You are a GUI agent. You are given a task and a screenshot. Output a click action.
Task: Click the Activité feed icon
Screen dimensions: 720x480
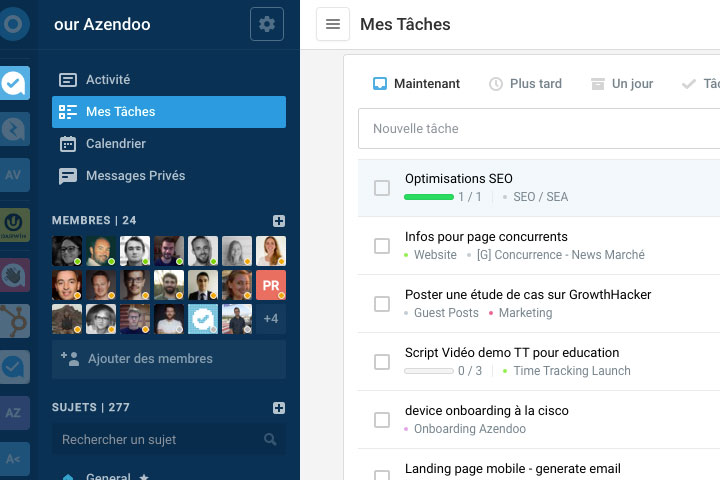pyautogui.click(x=68, y=80)
